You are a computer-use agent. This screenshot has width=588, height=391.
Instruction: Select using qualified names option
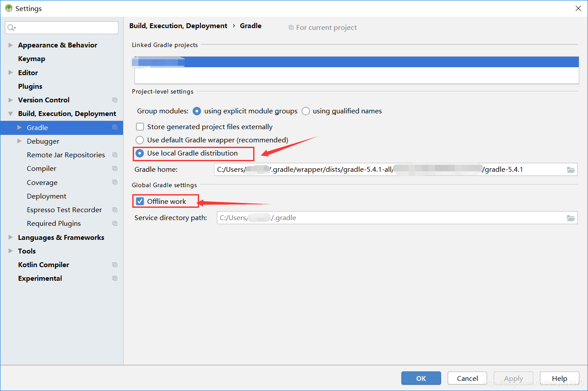pyautogui.click(x=306, y=111)
